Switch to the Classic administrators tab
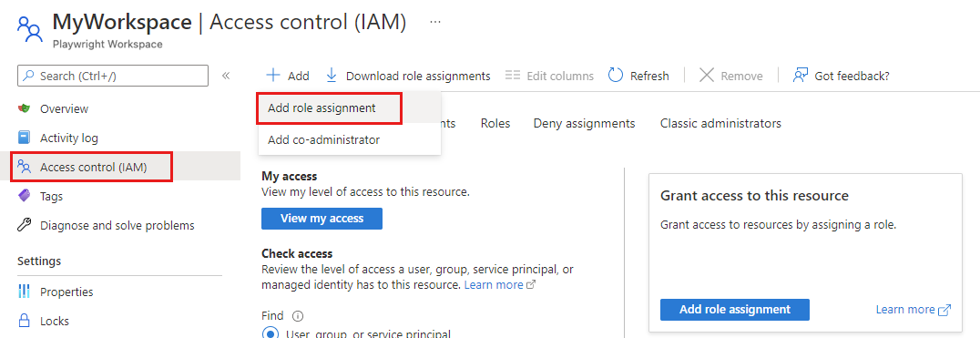The image size is (980, 338). click(720, 124)
